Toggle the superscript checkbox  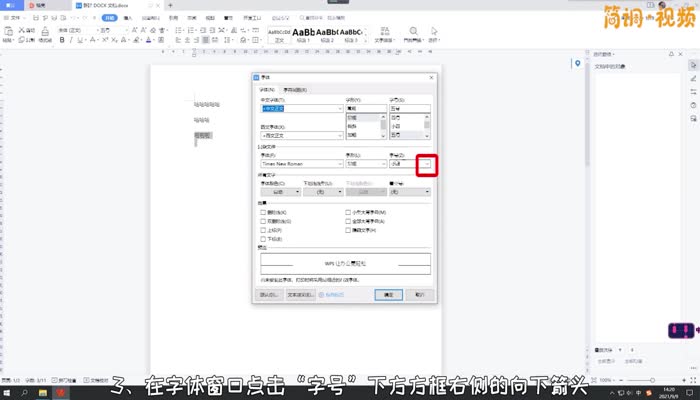263,230
